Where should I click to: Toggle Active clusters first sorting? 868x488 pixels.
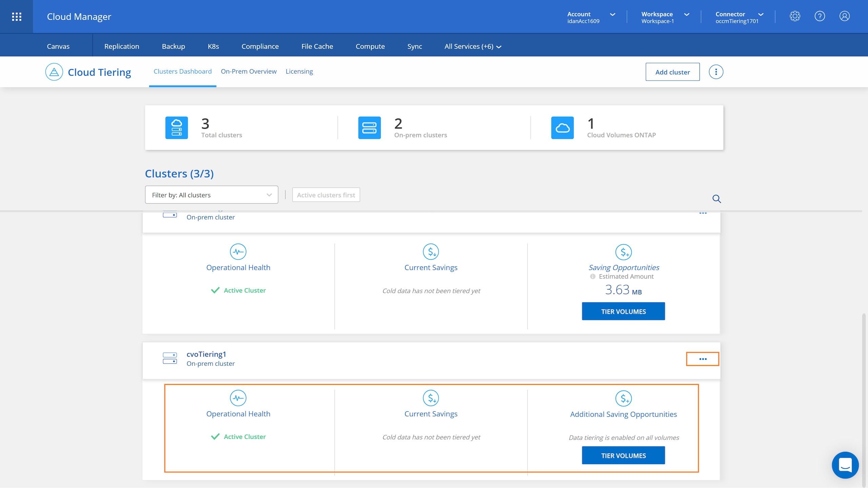tap(326, 195)
